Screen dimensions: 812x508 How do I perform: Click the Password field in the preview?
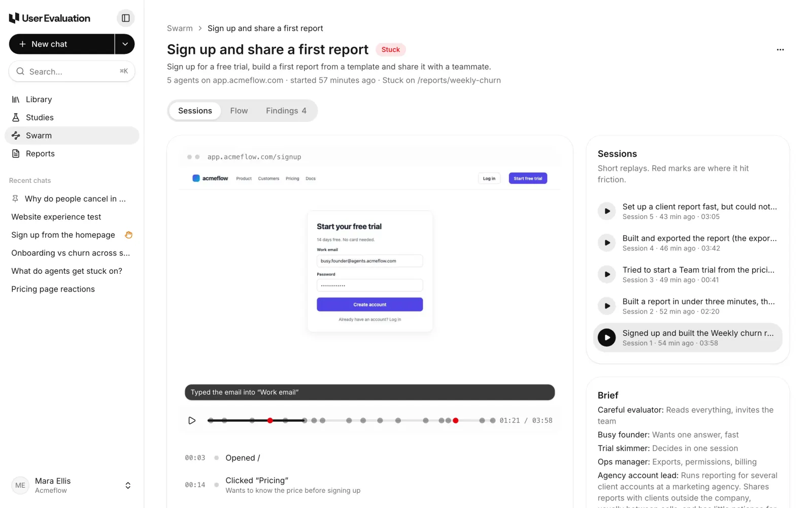click(x=369, y=285)
